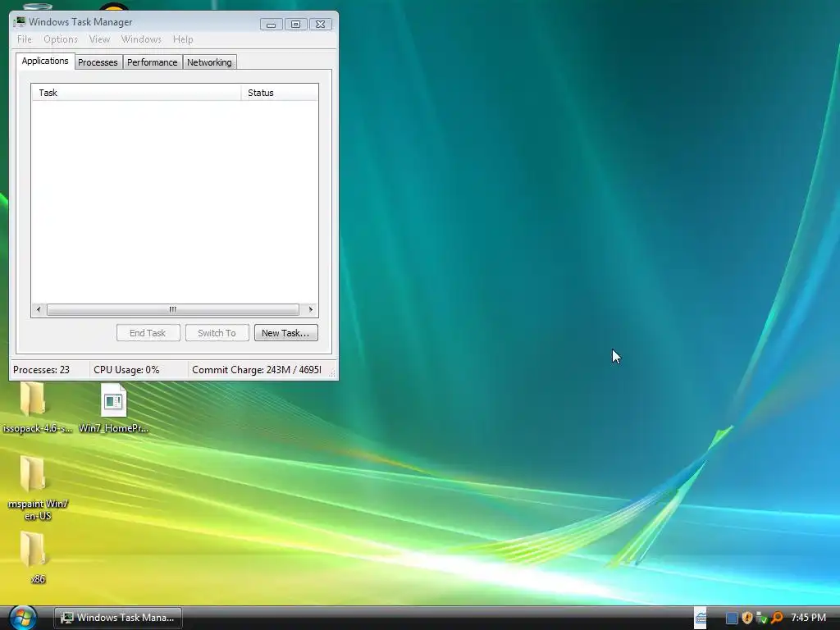Sort by the Status column header

pyautogui.click(x=280, y=93)
